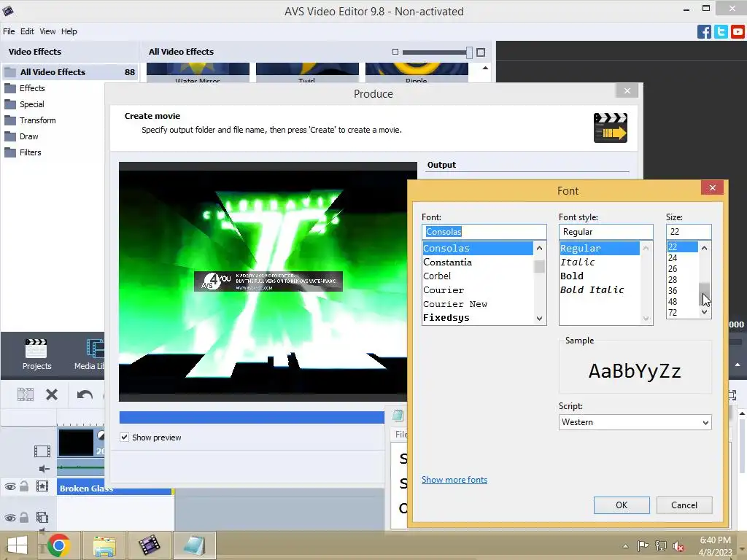
Task: Switch to the Notepad taskbar icon
Action: [x=194, y=545]
